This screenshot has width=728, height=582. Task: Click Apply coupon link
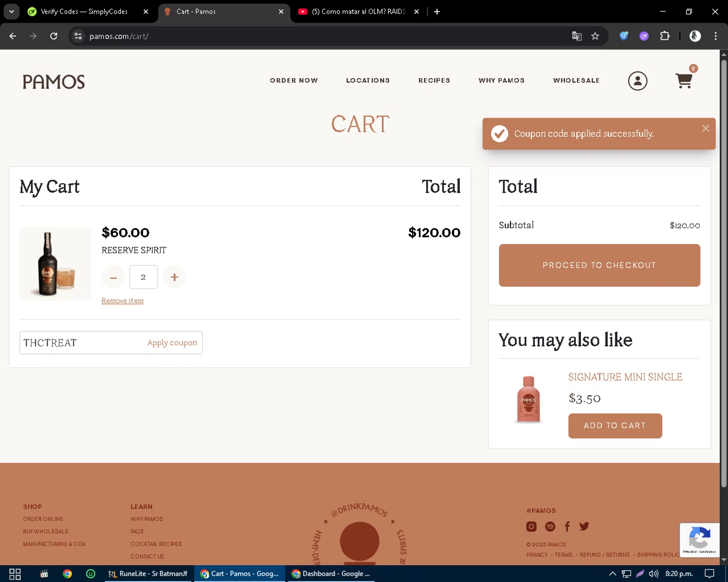[172, 343]
